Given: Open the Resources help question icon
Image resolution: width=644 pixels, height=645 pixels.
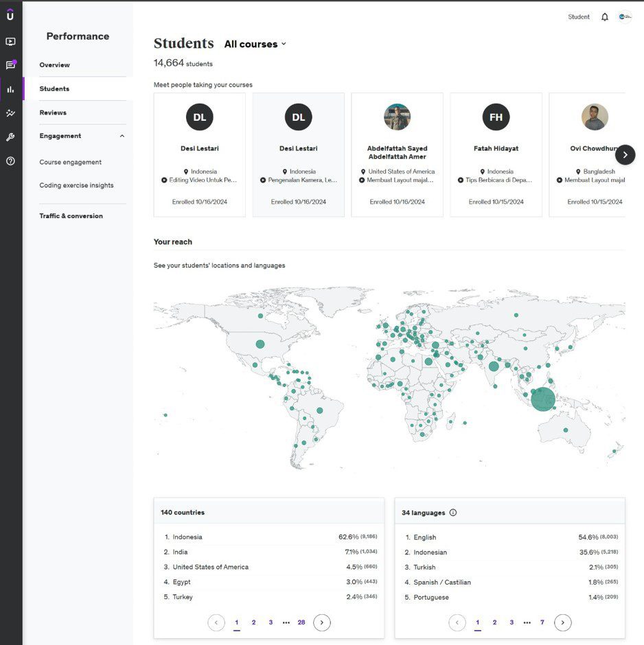Looking at the screenshot, I should pos(10,161).
